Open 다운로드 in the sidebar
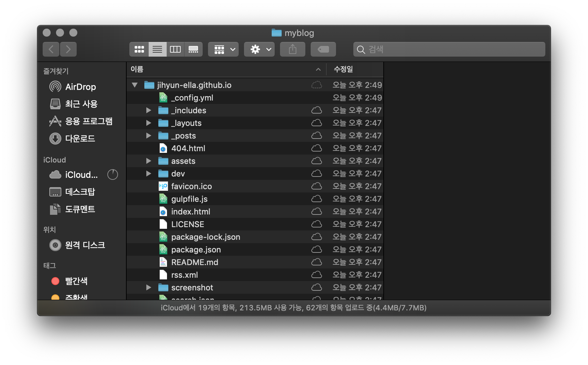 72,139
